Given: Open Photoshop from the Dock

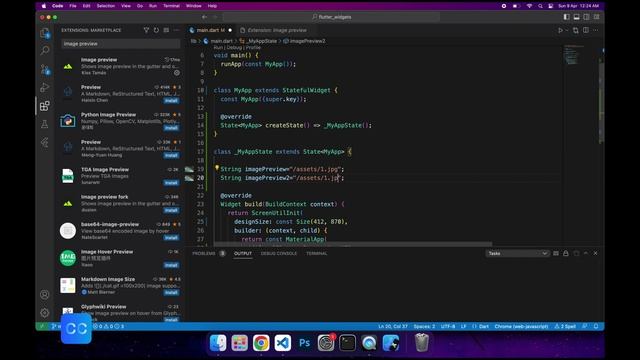Looking at the screenshot, I should point(304,343).
